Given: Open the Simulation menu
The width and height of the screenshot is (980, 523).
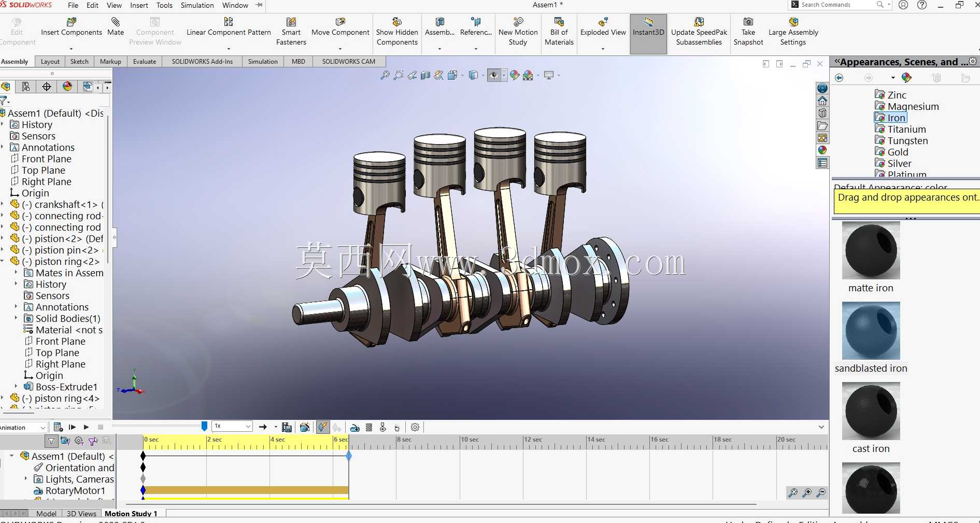Looking at the screenshot, I should click(197, 5).
